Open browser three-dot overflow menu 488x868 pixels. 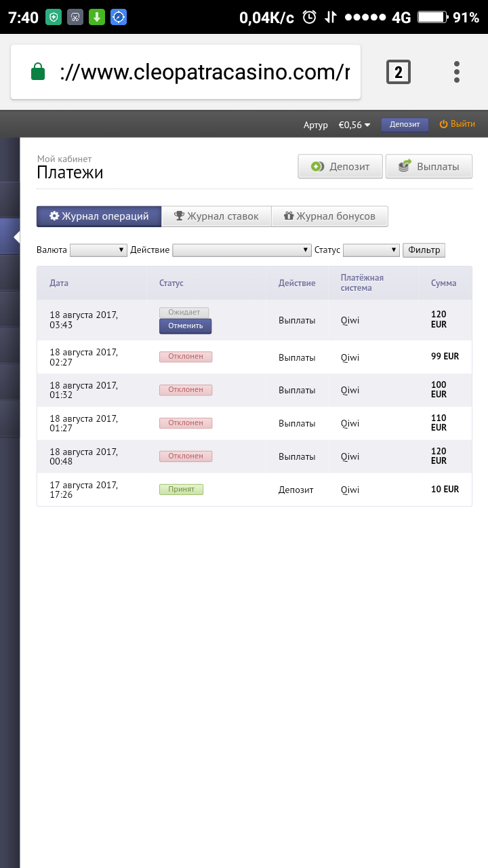457,72
